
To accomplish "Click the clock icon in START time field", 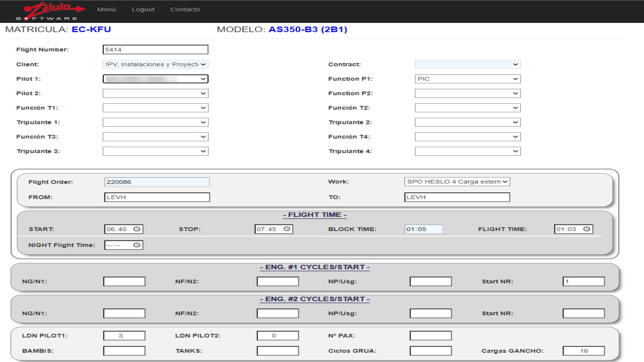I will pyautogui.click(x=137, y=229).
